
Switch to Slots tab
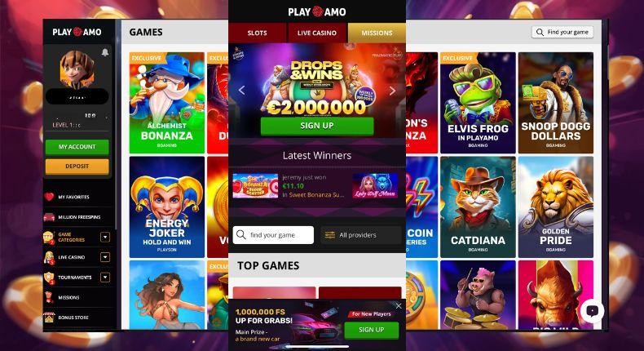pyautogui.click(x=257, y=33)
